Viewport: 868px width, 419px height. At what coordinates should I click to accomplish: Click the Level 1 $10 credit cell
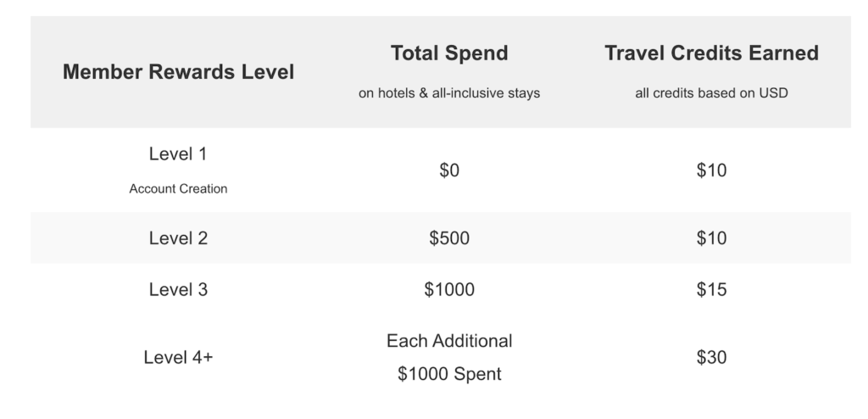pos(711,170)
